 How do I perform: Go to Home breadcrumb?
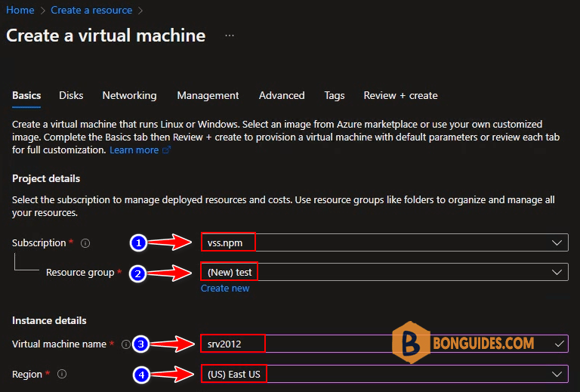click(x=20, y=10)
